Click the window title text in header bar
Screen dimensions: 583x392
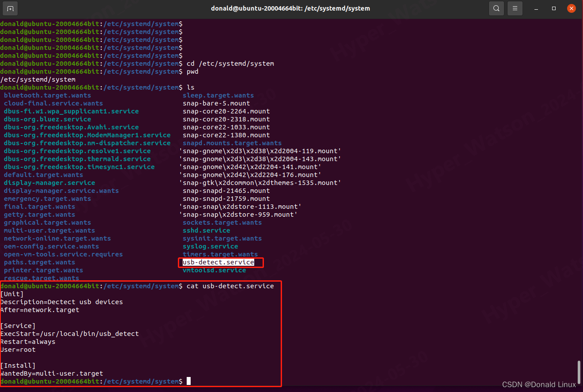tap(291, 8)
